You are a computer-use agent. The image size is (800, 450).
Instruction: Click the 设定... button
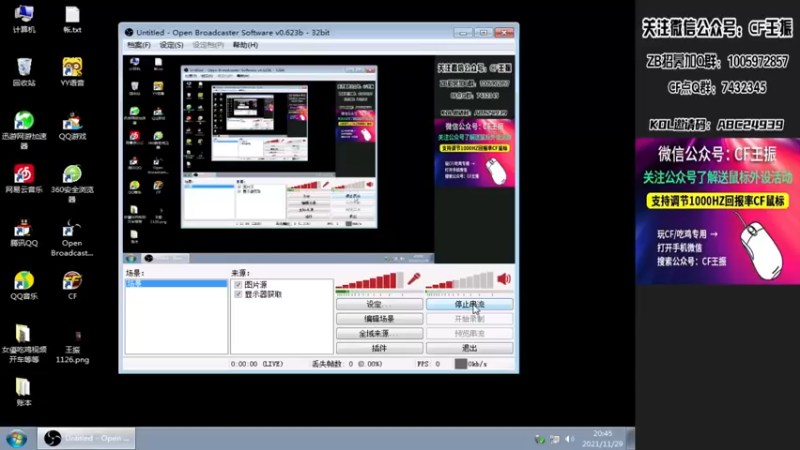379,304
